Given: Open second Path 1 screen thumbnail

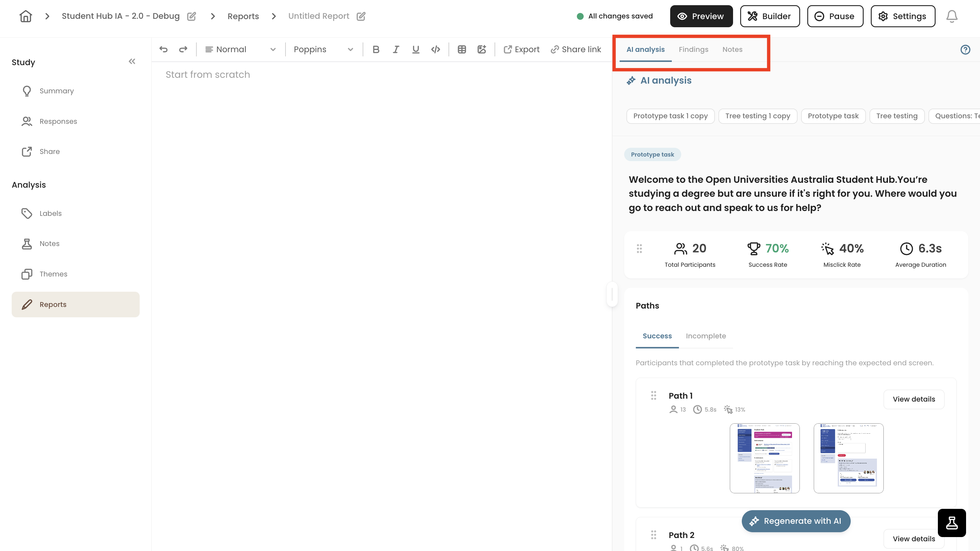Looking at the screenshot, I should tap(848, 458).
